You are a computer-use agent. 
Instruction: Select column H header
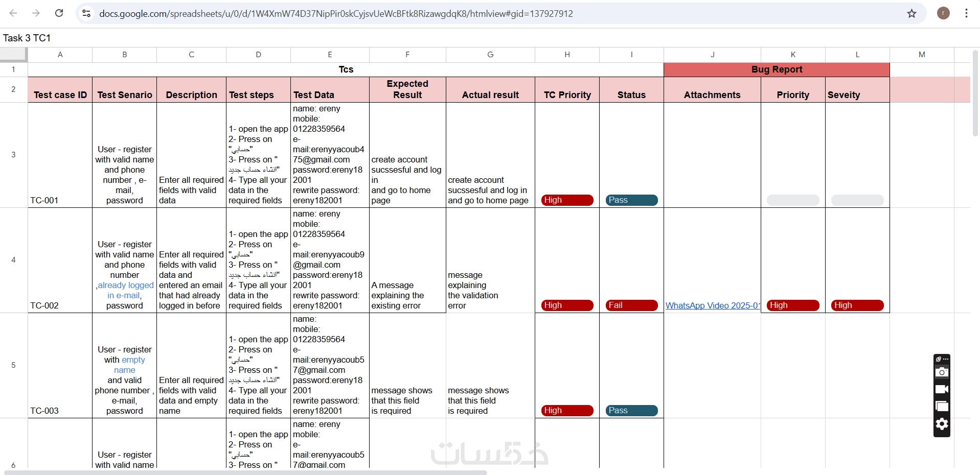pos(567,55)
